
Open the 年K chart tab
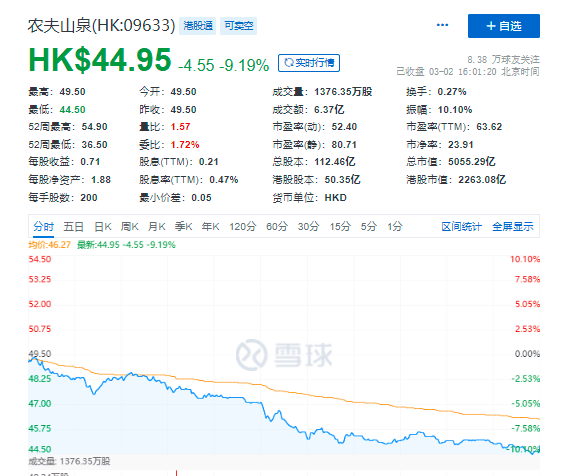click(x=210, y=227)
